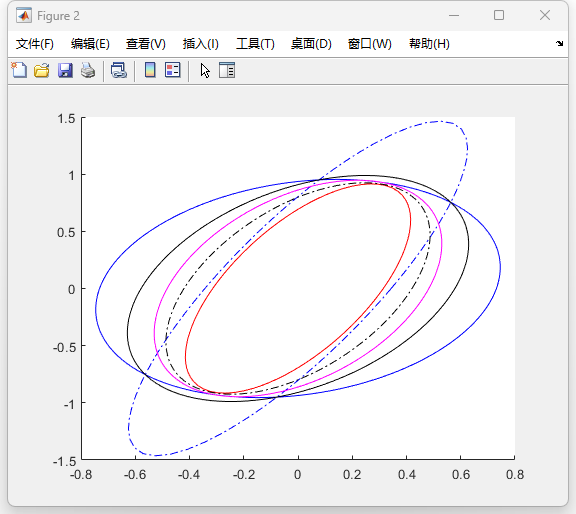Insert a colorbar from the toolbar
The width and height of the screenshot is (576, 514).
[x=150, y=70]
